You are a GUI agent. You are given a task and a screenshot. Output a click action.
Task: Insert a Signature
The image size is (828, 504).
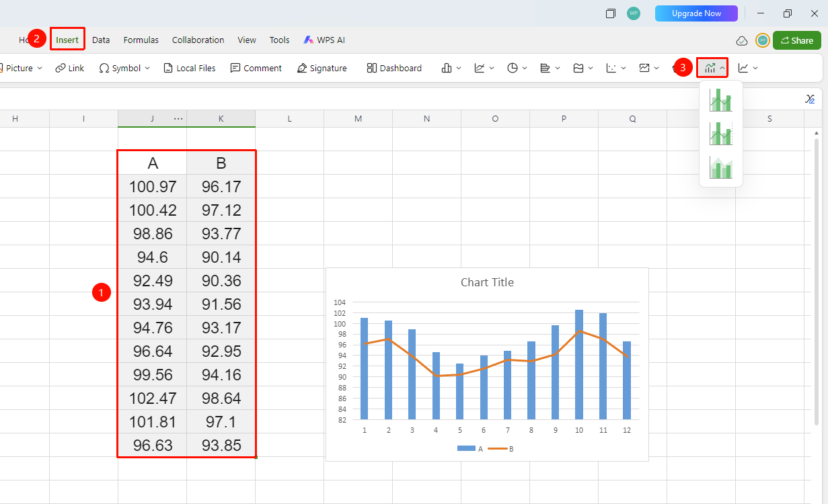322,68
